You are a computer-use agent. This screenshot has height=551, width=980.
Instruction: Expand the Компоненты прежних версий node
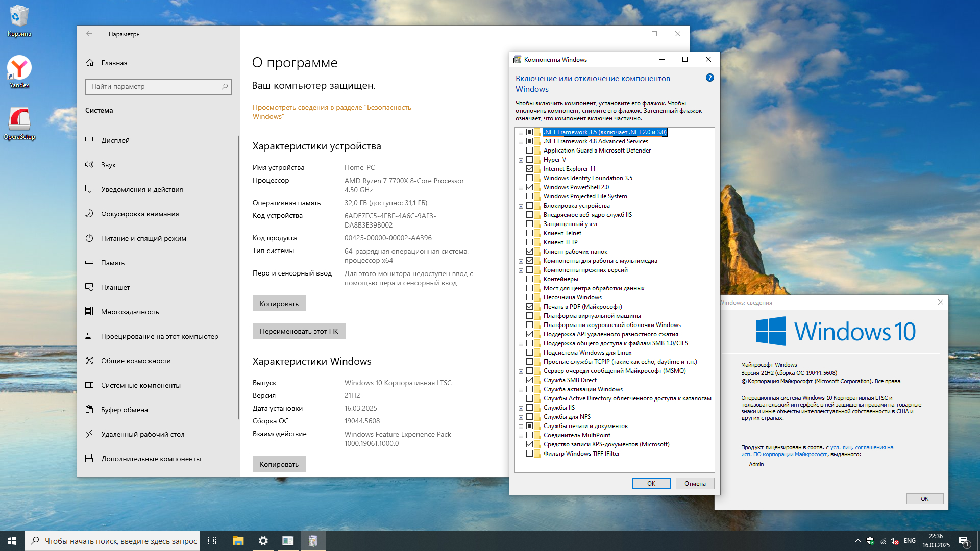[521, 270]
